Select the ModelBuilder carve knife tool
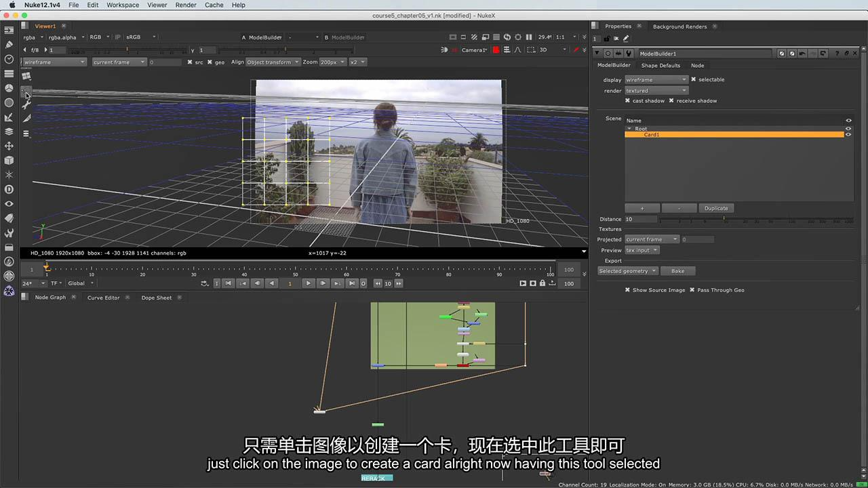The image size is (868, 488). tap(26, 119)
